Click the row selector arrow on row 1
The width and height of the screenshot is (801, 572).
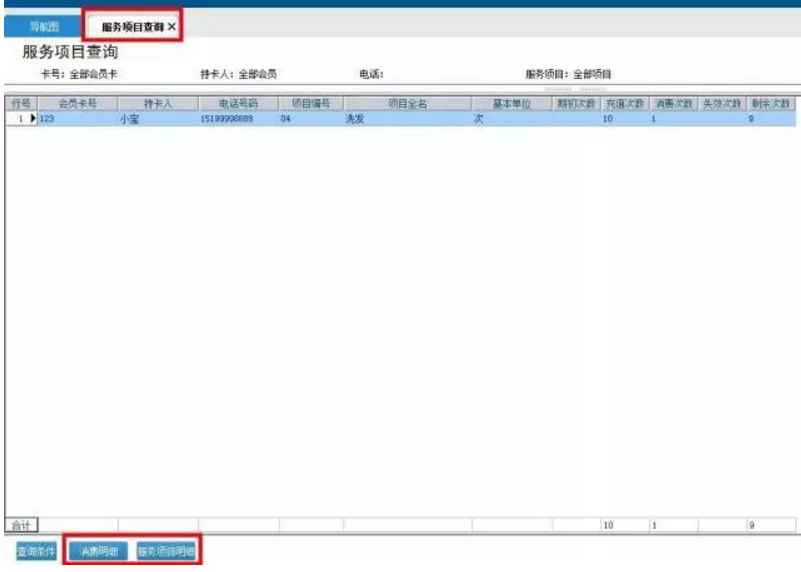(33, 118)
